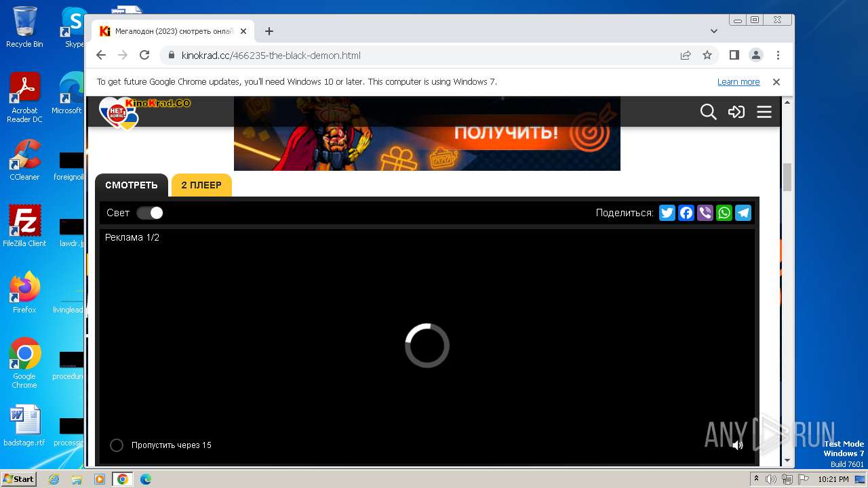Open badstage.rtf document

[x=24, y=426]
